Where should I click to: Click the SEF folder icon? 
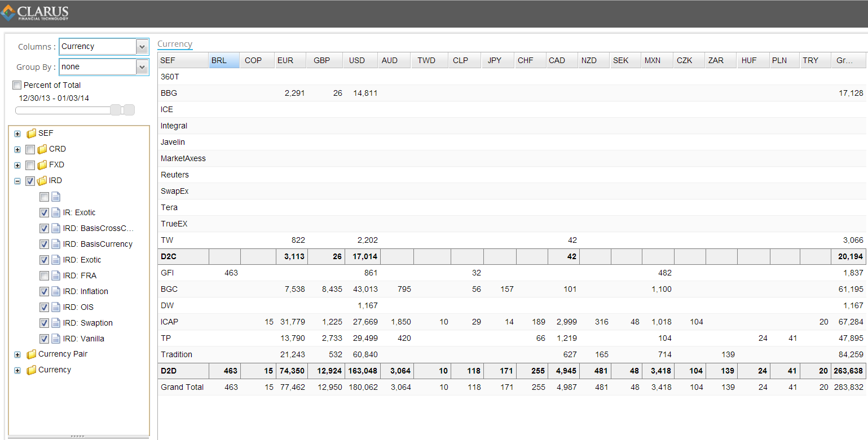pyautogui.click(x=32, y=134)
